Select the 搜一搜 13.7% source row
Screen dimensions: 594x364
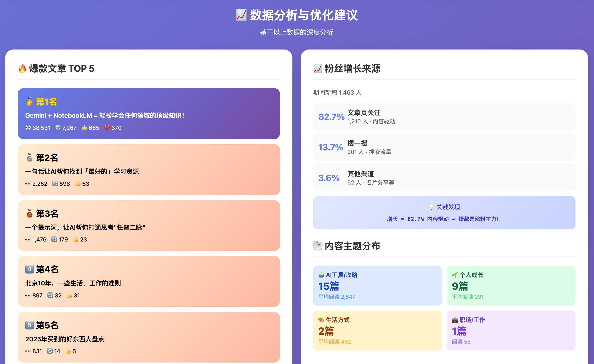point(444,147)
